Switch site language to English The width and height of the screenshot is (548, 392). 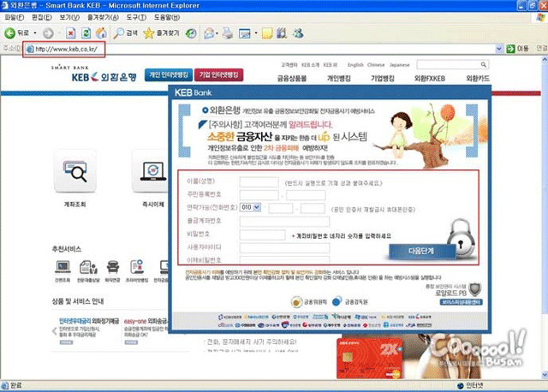(355, 65)
